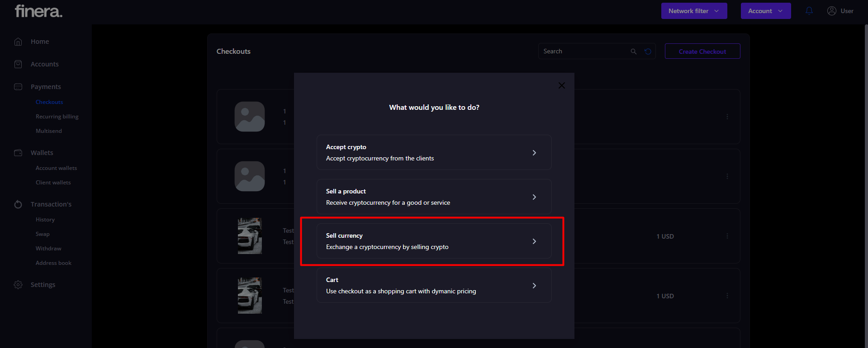Navigate to Address book
The image size is (868, 348).
(x=53, y=263)
